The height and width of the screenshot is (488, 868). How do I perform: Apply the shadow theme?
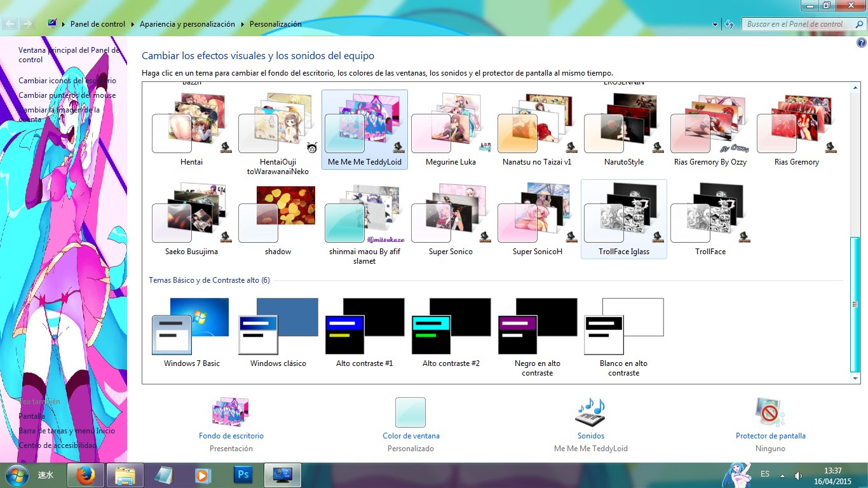(x=278, y=219)
